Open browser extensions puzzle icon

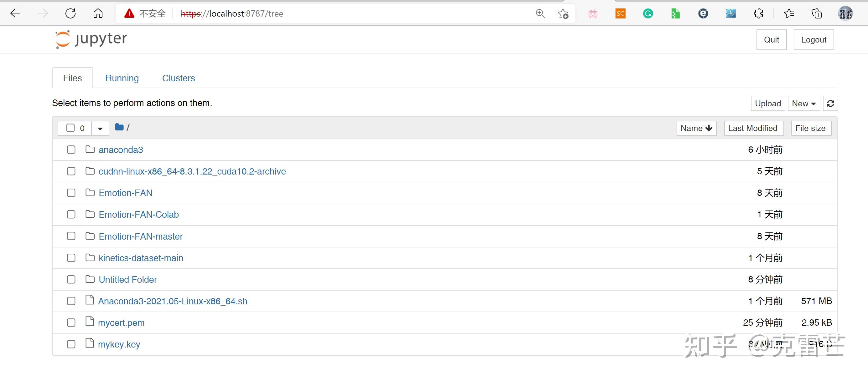pos(758,13)
